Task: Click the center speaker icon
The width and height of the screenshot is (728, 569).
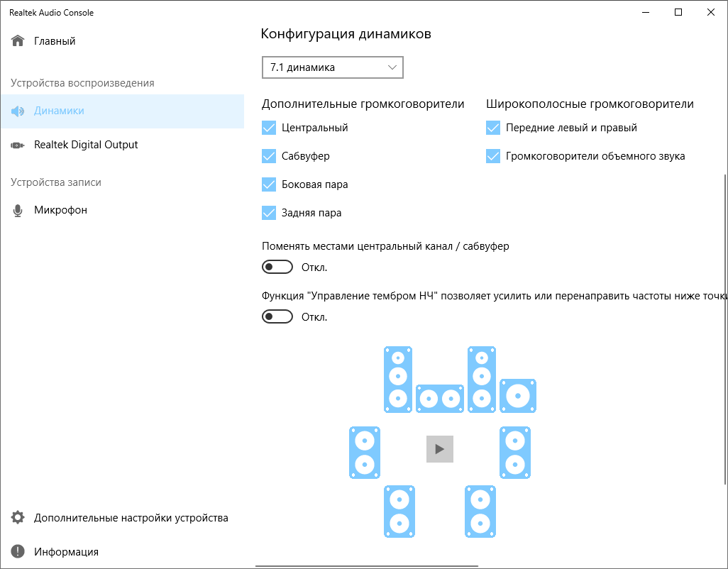Action: click(440, 399)
